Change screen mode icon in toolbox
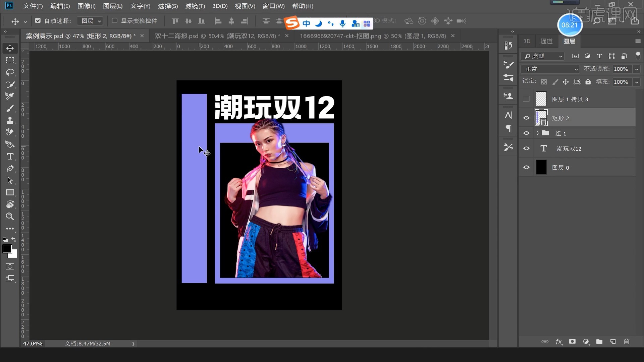The height and width of the screenshot is (362, 644). point(10,279)
